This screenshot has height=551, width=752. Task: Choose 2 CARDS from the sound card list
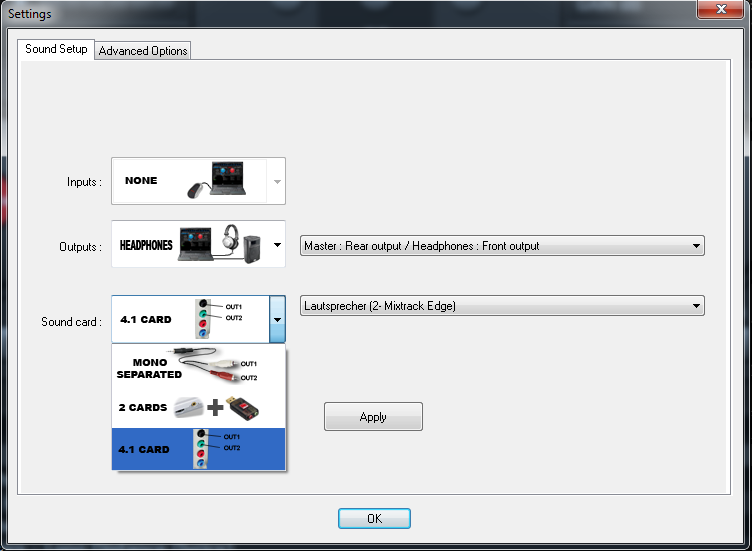point(198,408)
